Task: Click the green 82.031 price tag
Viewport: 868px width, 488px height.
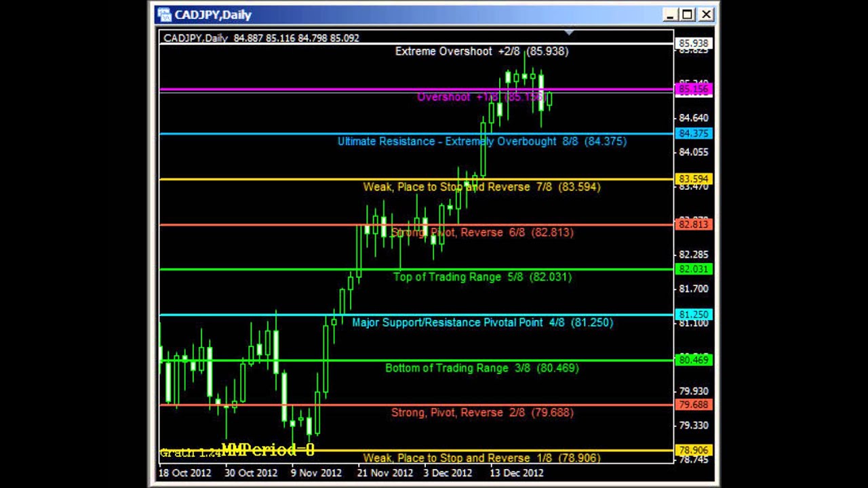Action: point(693,269)
